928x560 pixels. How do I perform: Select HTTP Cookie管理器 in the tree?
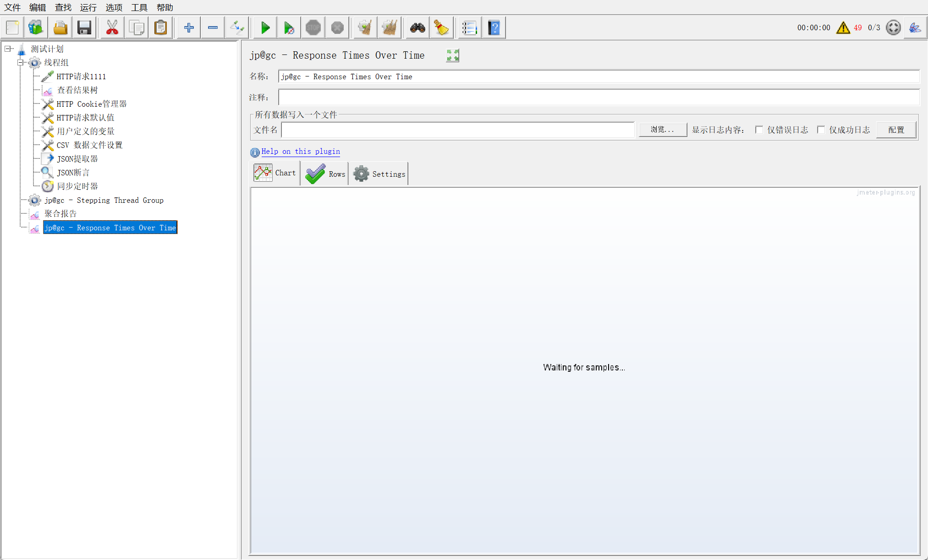point(92,104)
